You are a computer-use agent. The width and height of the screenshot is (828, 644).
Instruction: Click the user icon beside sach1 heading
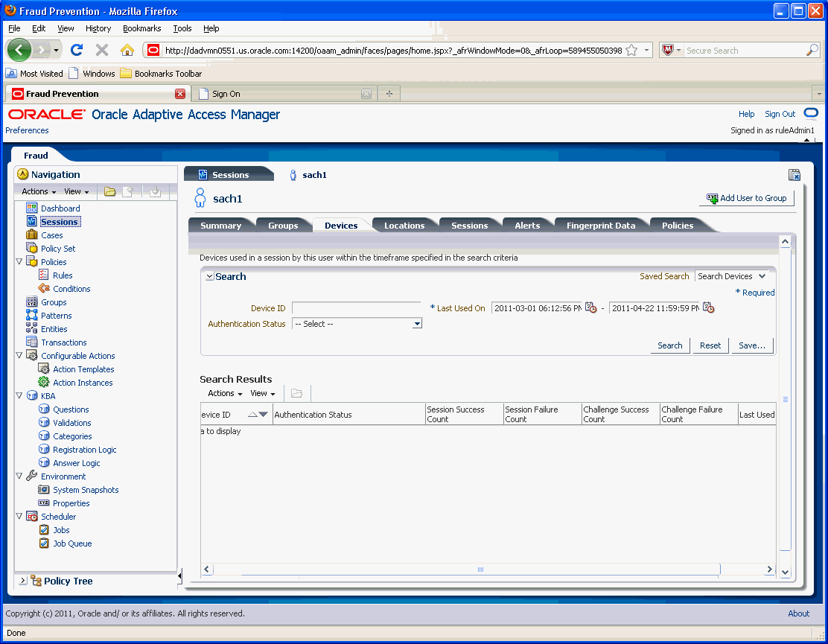pyautogui.click(x=200, y=197)
